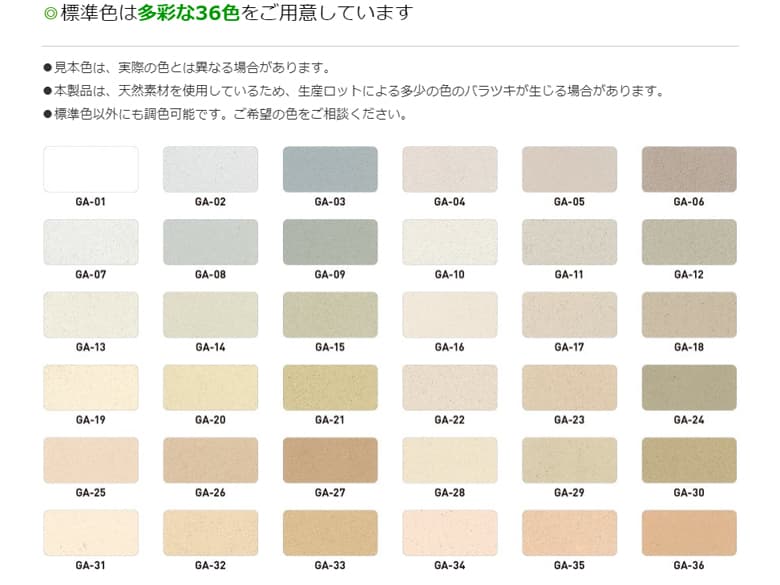The image size is (780, 585).
Task: Choose the taupe GA-06 color sample
Action: click(688, 169)
